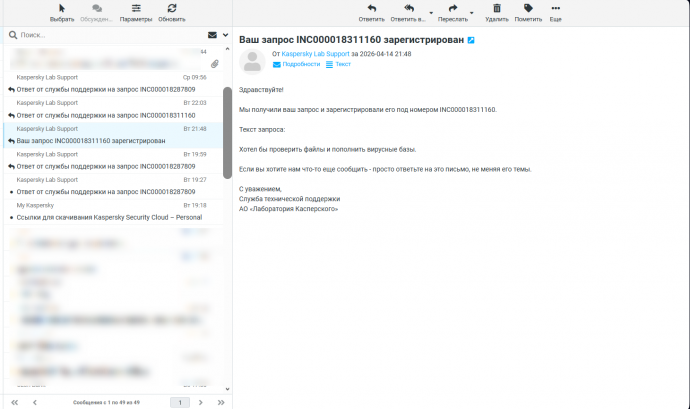Open Reply all dropdown arrow
The image size is (690, 409).
tap(431, 14)
